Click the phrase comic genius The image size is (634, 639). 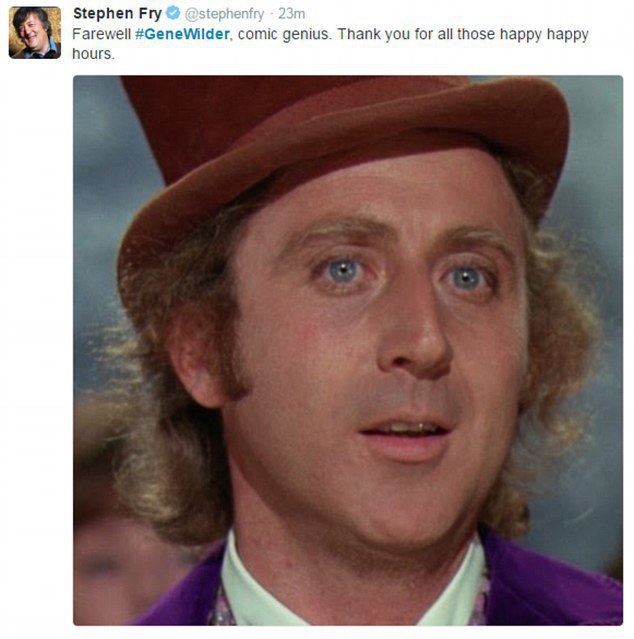(x=283, y=34)
